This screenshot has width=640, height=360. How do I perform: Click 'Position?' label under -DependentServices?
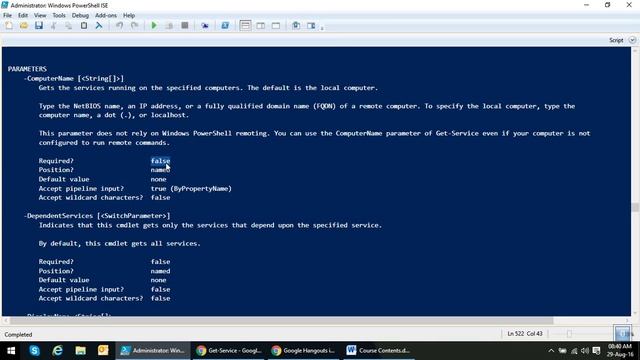56,271
